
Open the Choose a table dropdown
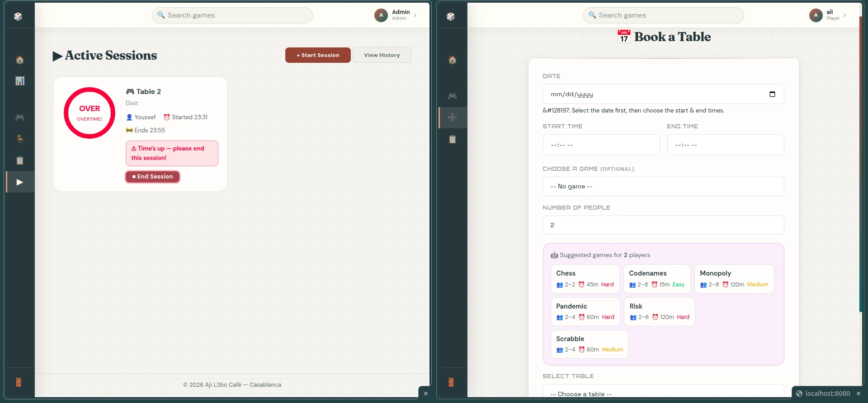663,391
